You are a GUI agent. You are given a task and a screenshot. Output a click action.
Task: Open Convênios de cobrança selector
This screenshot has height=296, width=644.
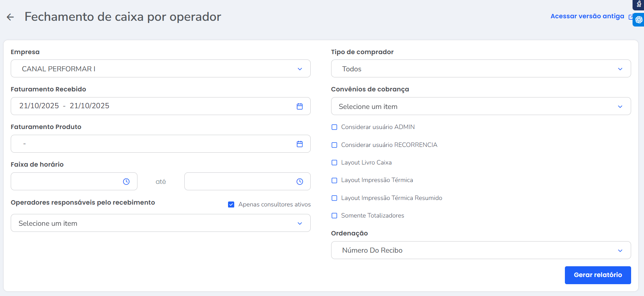click(x=481, y=106)
